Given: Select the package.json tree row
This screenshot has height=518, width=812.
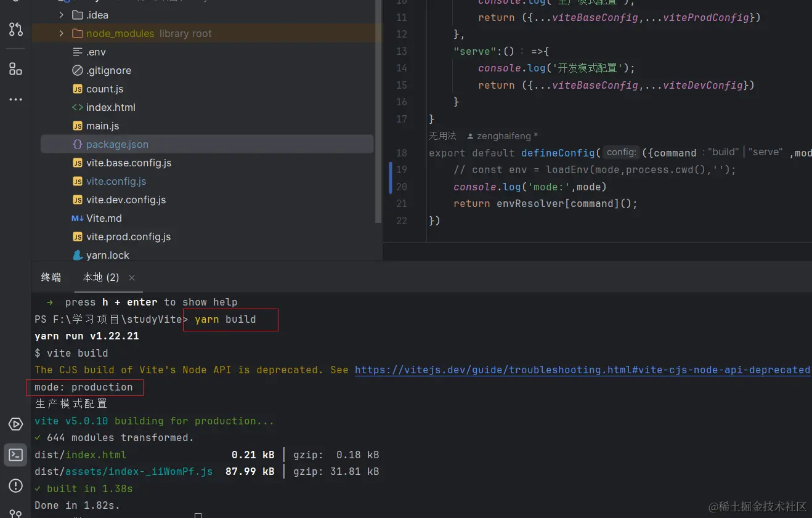Looking at the screenshot, I should pos(207,144).
